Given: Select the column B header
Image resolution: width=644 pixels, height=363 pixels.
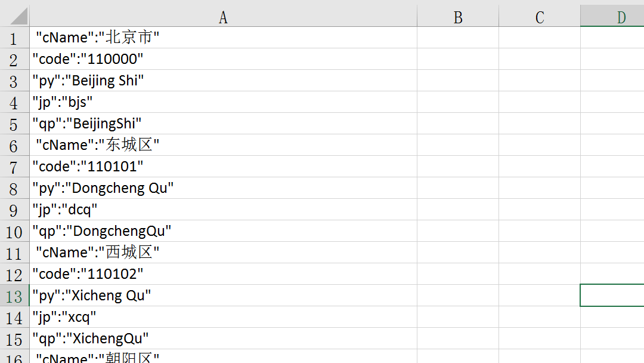Looking at the screenshot, I should coord(458,17).
